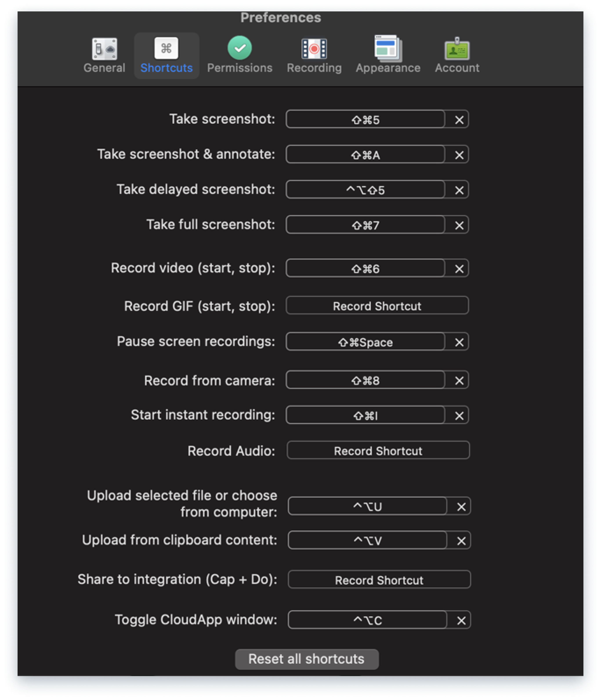Image resolution: width=601 pixels, height=700 pixels.
Task: Remove the Take screenshot & annotate shortcut
Action: [459, 155]
